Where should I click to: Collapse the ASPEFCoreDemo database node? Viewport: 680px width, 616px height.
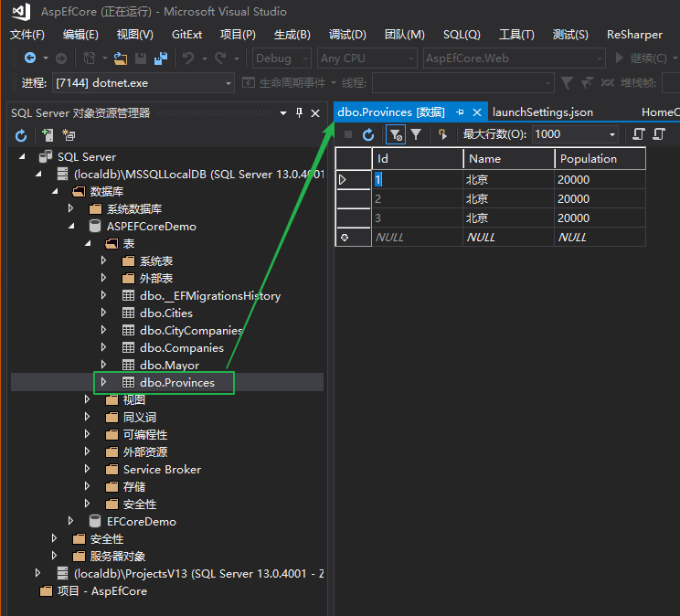71,226
